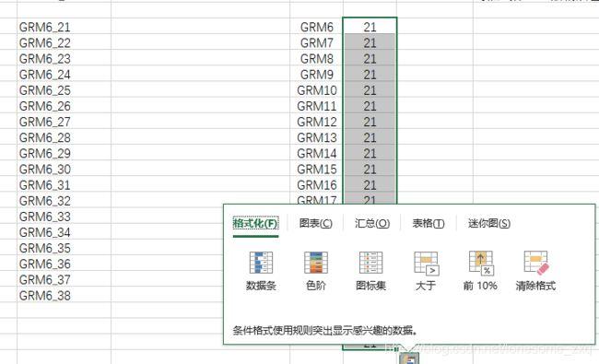Click the GRM12 cell
Image resolution: width=599 pixels, height=364 pixels.
[x=316, y=122]
